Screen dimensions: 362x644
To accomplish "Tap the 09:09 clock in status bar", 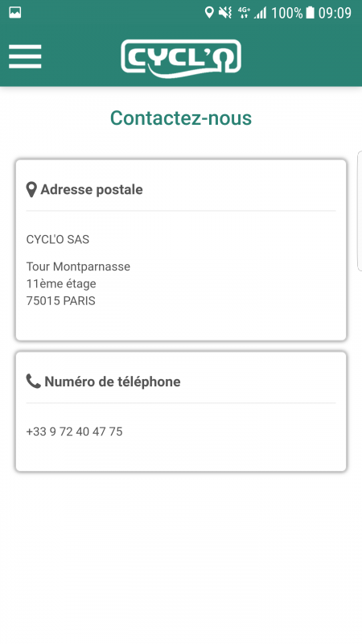I will click(x=335, y=13).
